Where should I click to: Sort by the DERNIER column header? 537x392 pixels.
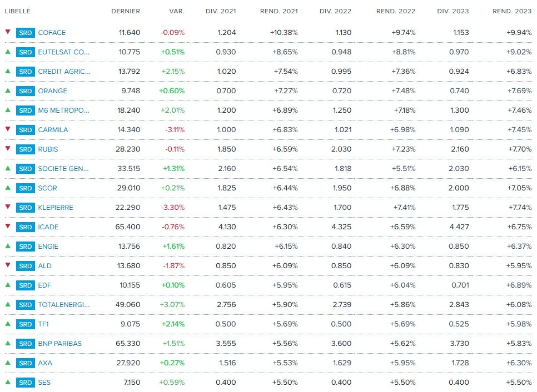126,11
